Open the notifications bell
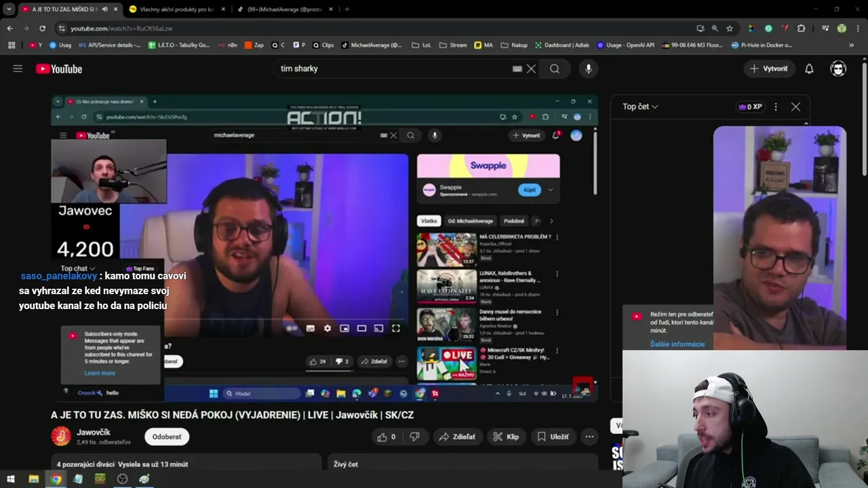 point(809,68)
